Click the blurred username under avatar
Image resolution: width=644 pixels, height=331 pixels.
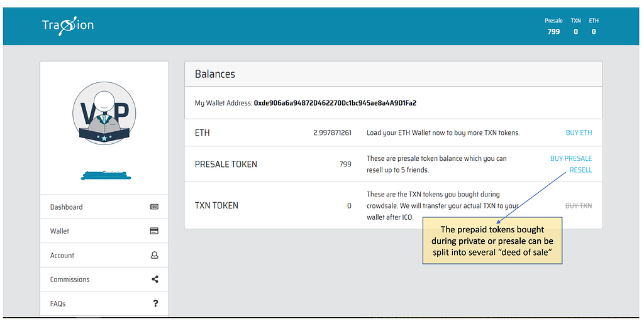[x=106, y=176]
